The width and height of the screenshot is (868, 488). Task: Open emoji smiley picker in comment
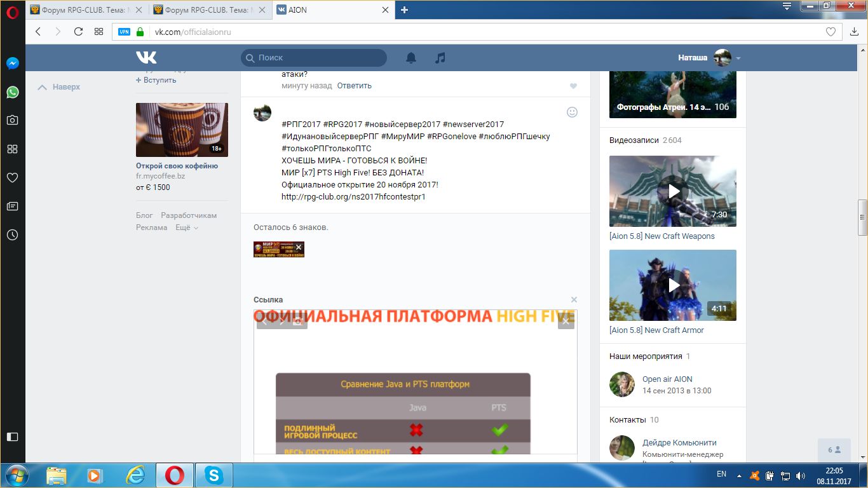572,112
